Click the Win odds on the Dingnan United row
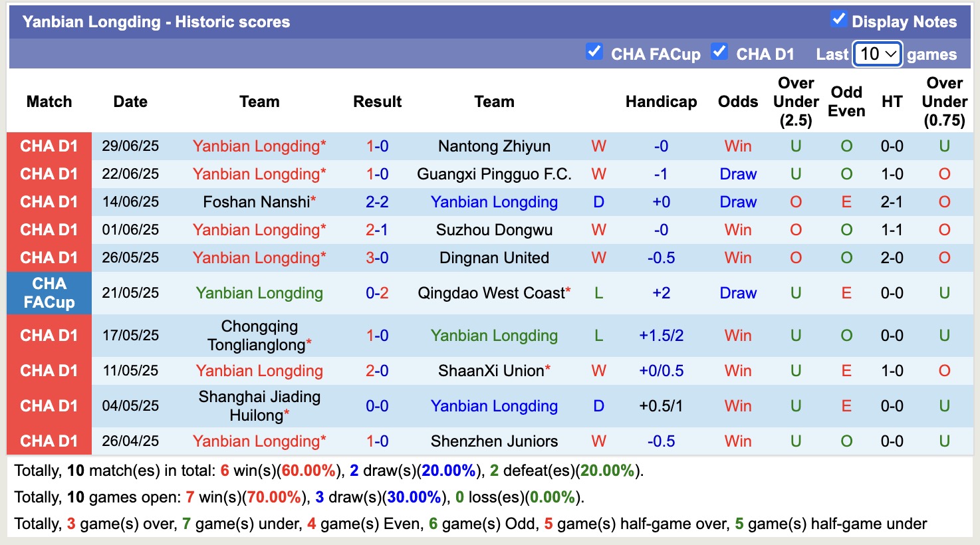 (737, 257)
